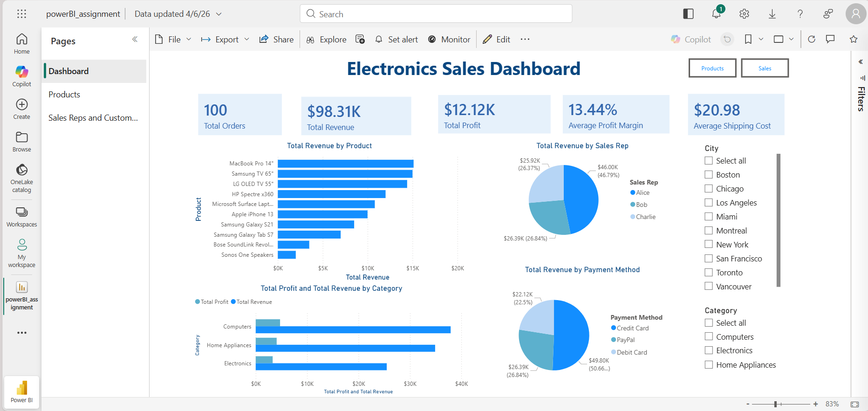Open the comments pane
This screenshot has height=411, width=868.
(830, 39)
